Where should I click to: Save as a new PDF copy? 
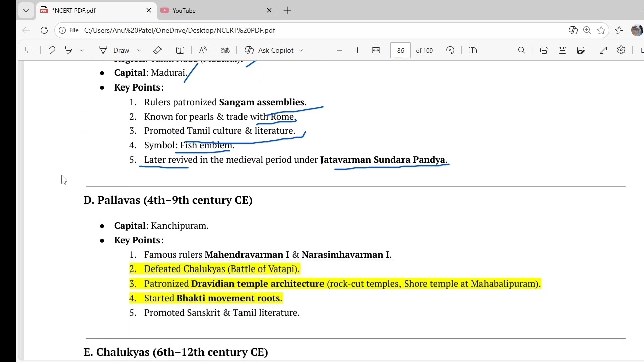[x=581, y=50]
